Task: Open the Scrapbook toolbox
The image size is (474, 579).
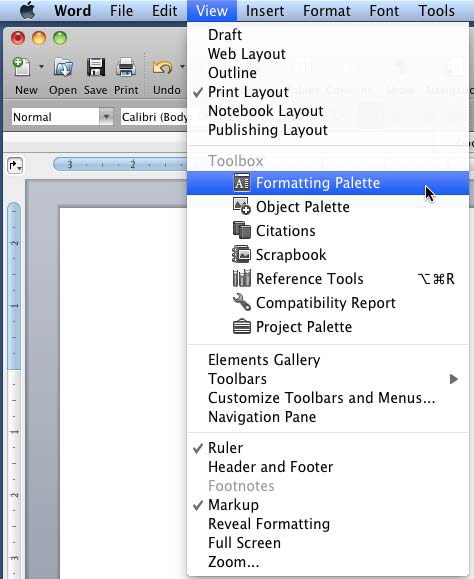Action: (x=328, y=255)
